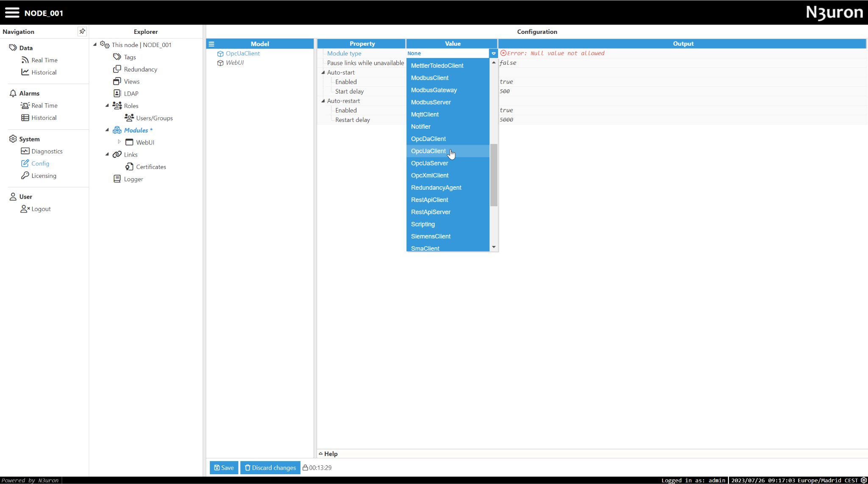Choose RedundancyAgent from the list
Image resolution: width=868 pixels, height=484 pixels.
pos(448,188)
